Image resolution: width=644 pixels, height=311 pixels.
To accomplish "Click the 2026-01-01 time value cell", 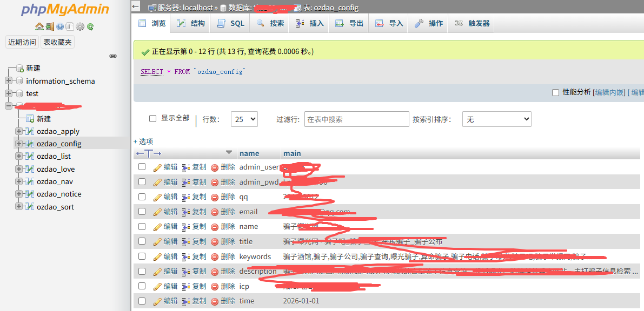I will click(x=301, y=301).
